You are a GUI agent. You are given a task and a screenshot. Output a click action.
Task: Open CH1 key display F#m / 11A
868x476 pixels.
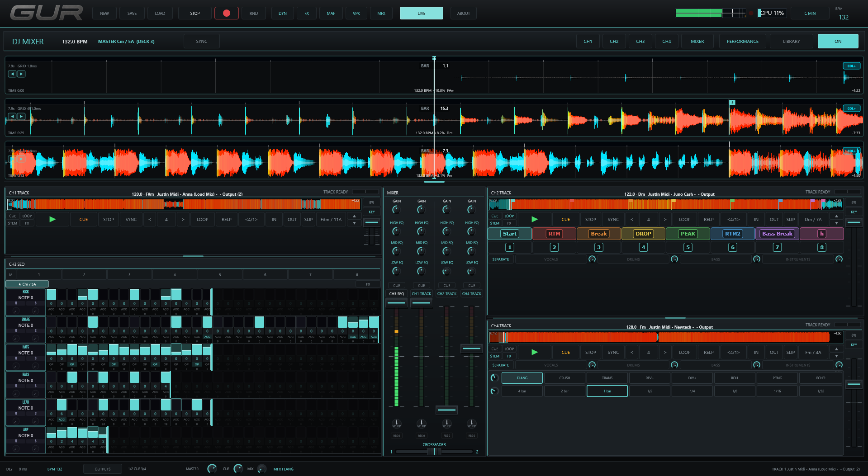331,220
